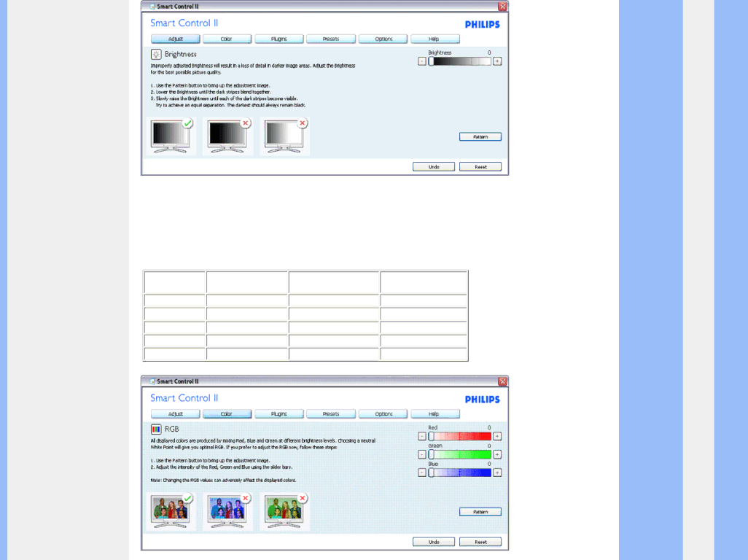Click the Color tab in the RGB window

[227, 413]
